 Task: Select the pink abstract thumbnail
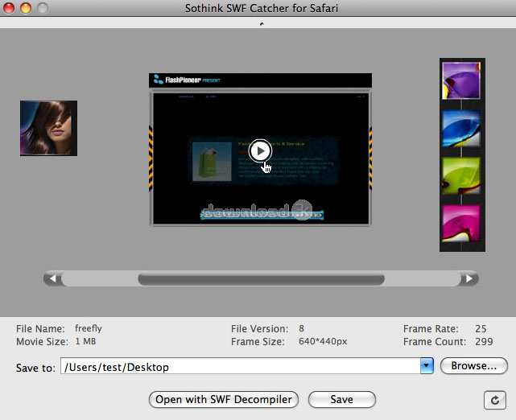point(461,224)
